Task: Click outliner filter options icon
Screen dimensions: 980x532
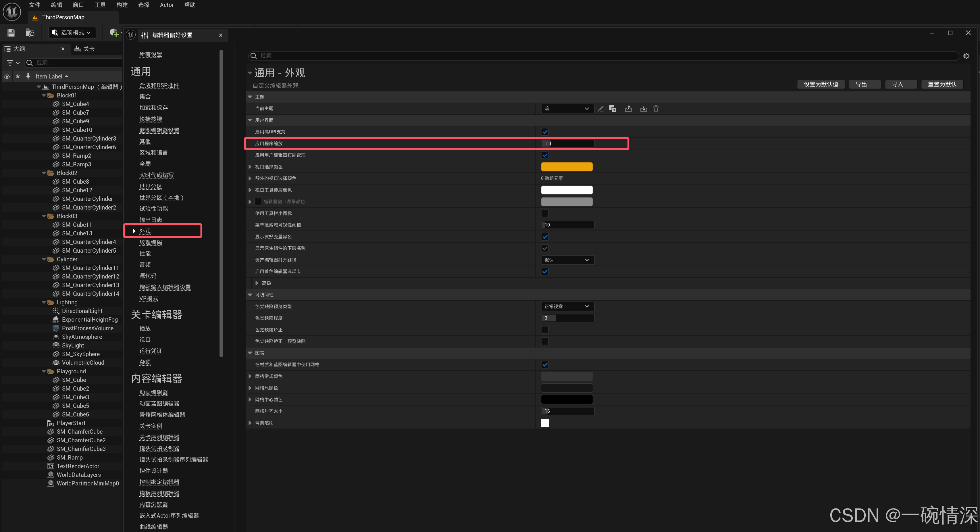Action: [x=13, y=63]
